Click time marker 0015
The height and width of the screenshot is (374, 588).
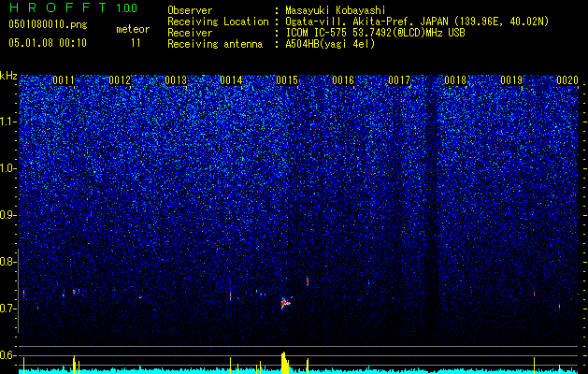click(x=287, y=80)
